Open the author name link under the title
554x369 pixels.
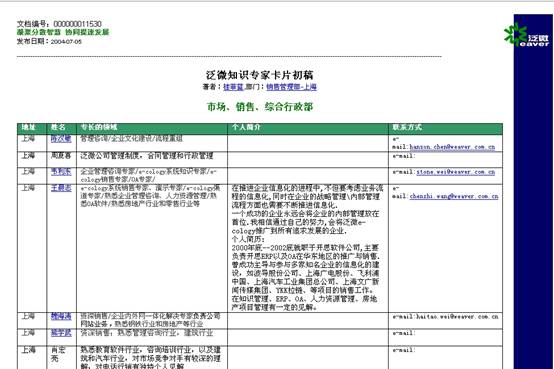(234, 87)
